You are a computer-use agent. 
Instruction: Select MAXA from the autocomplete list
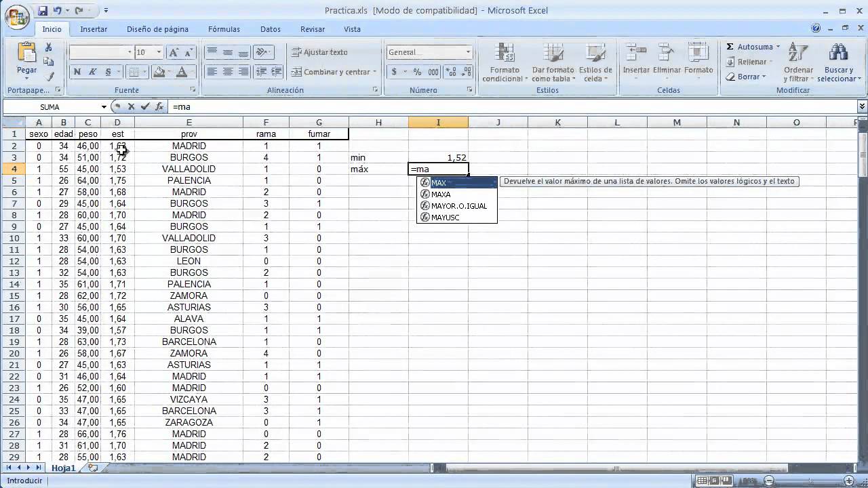tap(457, 195)
